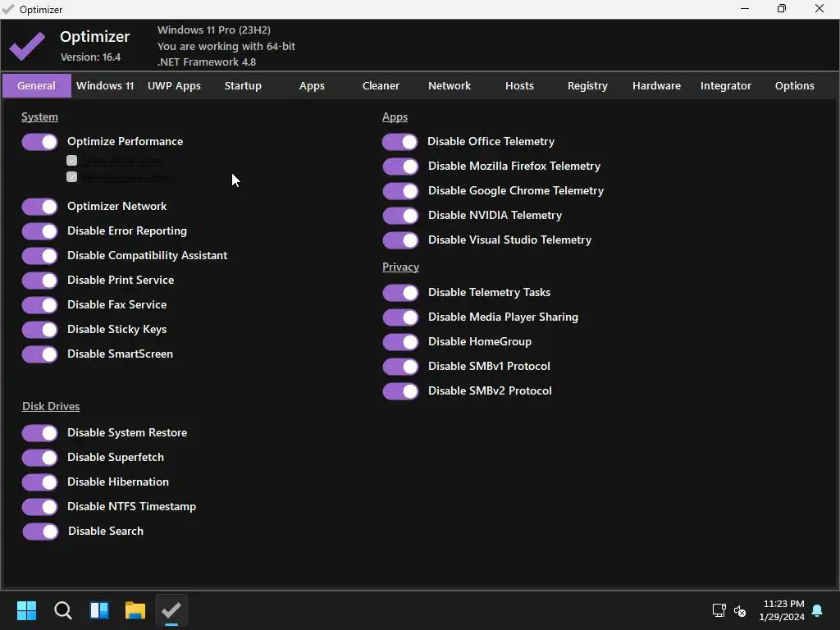
Task: Select the General tab
Action: (x=36, y=85)
